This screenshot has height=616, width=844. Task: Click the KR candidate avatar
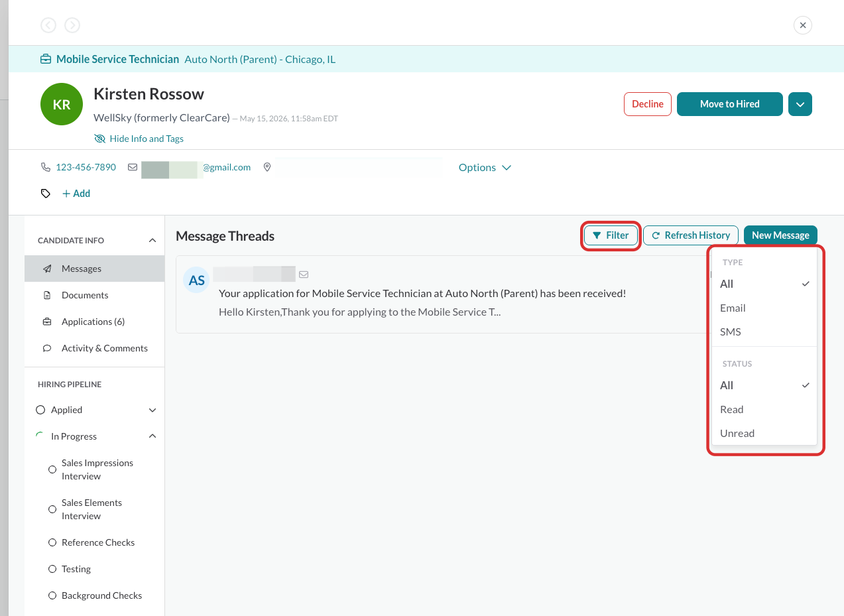[x=62, y=104]
